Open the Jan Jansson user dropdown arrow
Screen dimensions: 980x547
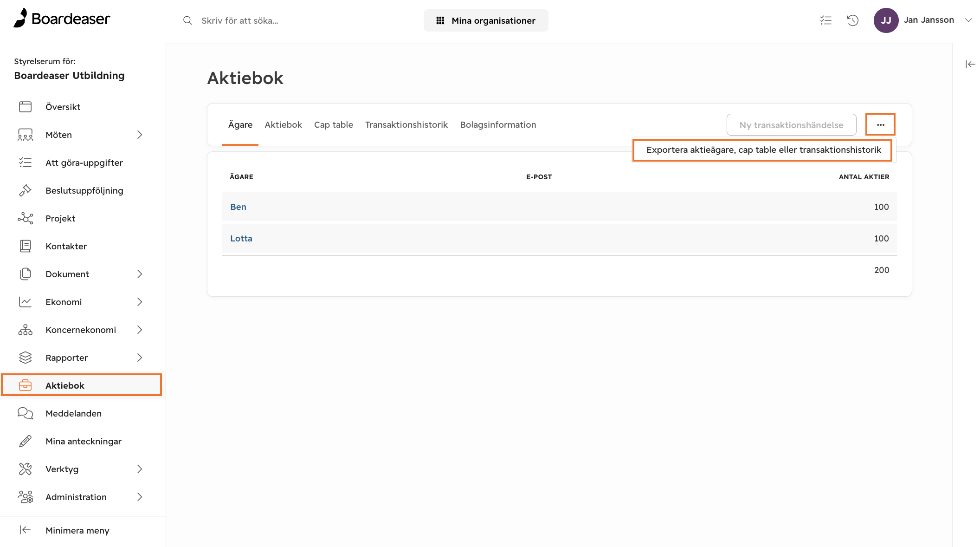968,20
